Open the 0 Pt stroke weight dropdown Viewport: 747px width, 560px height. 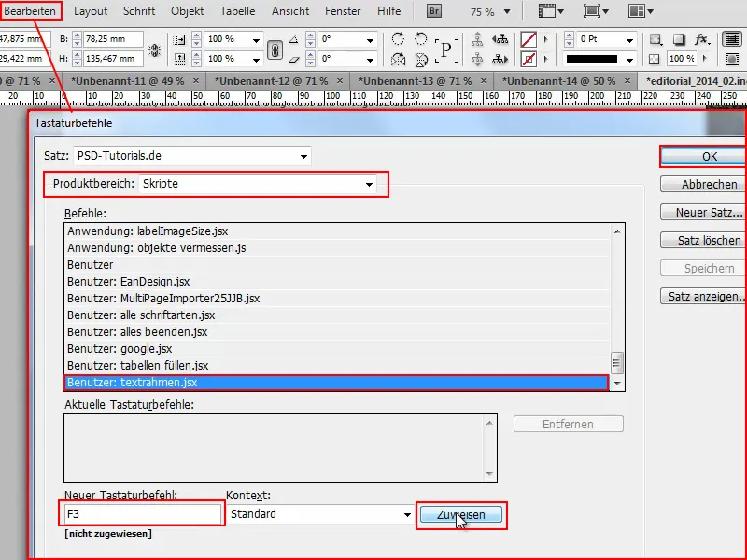(629, 40)
